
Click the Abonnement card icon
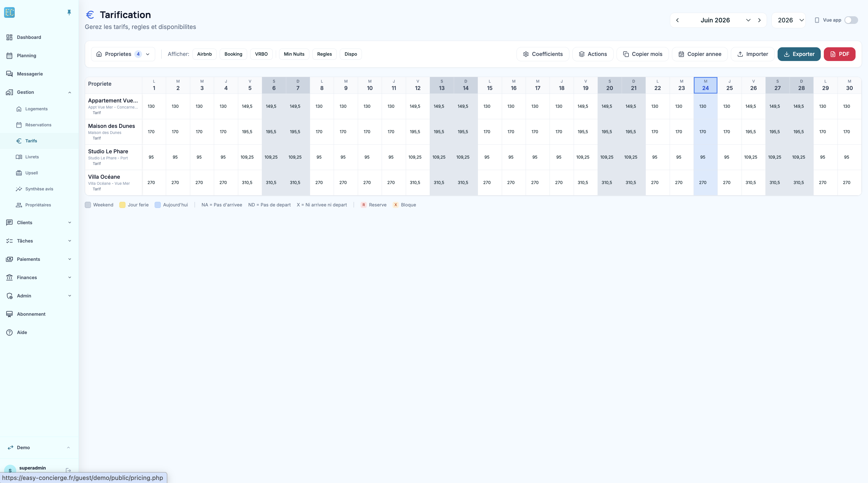(9, 314)
